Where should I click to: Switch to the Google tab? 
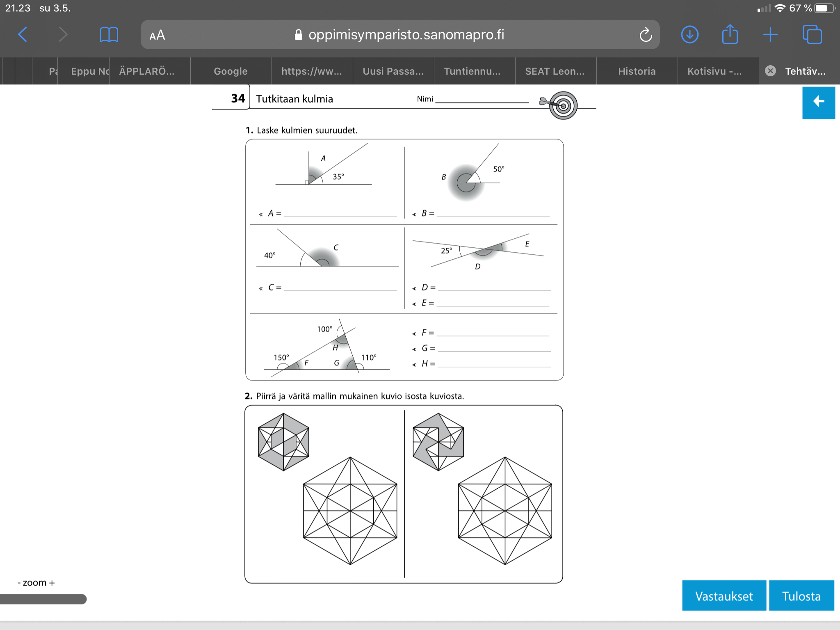coord(231,71)
